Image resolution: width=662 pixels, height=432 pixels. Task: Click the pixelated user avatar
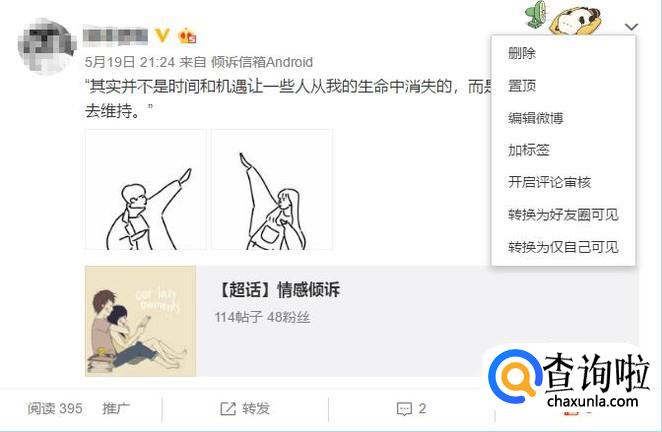46,46
